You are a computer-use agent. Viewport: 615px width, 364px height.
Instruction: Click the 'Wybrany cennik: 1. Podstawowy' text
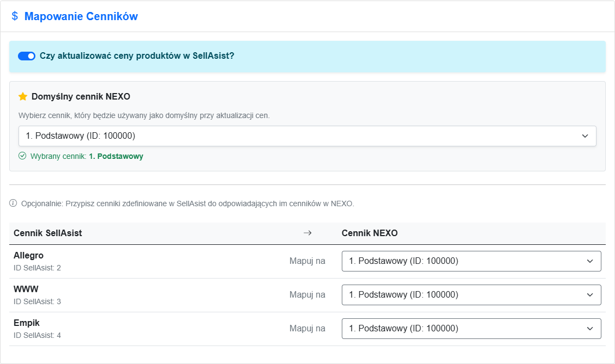pyautogui.click(x=87, y=157)
